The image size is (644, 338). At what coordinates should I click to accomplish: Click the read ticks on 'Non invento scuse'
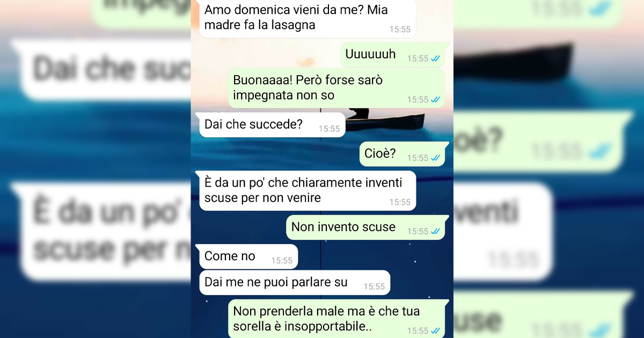click(435, 231)
